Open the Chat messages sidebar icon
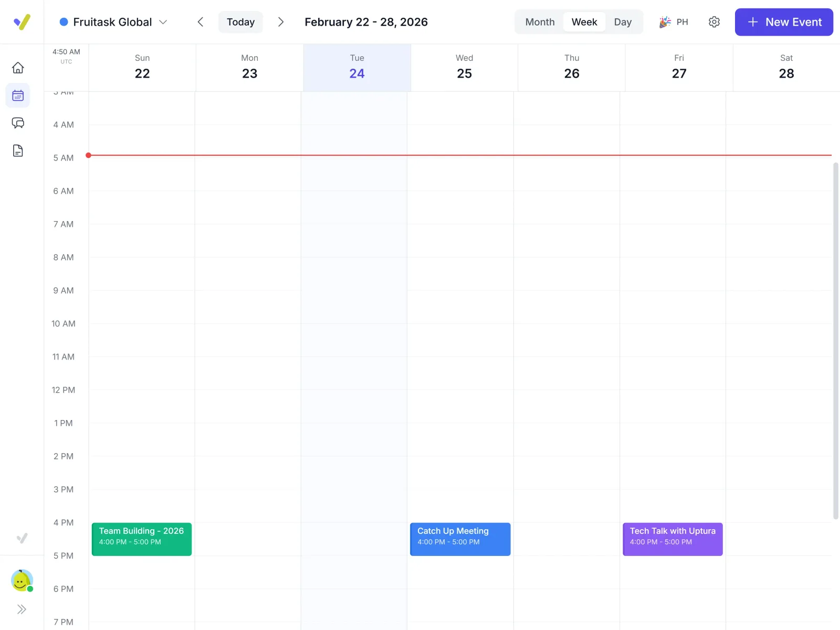The width and height of the screenshot is (840, 630). click(x=18, y=123)
